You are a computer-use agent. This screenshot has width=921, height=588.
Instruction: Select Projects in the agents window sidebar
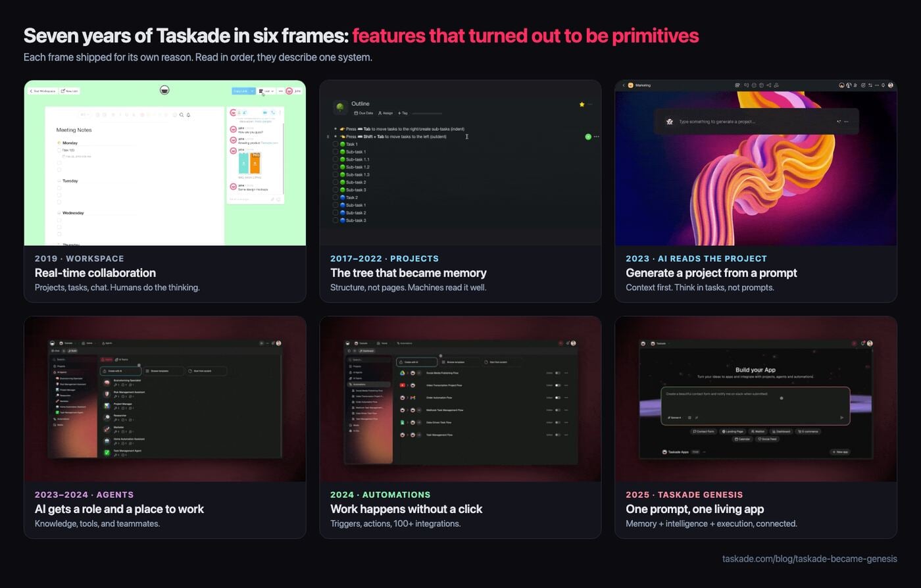pyautogui.click(x=60, y=366)
